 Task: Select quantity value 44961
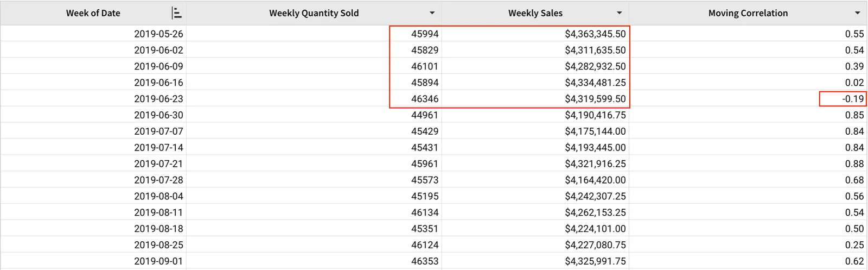coord(425,115)
